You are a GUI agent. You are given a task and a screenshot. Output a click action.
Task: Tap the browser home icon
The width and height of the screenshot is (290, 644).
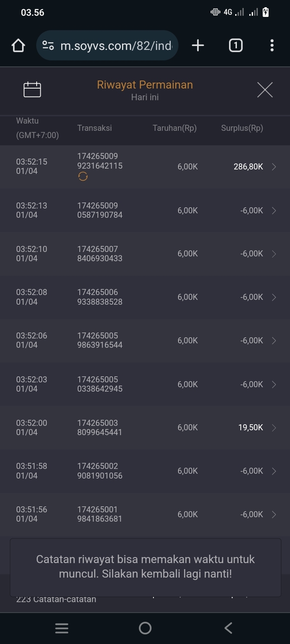[19, 45]
